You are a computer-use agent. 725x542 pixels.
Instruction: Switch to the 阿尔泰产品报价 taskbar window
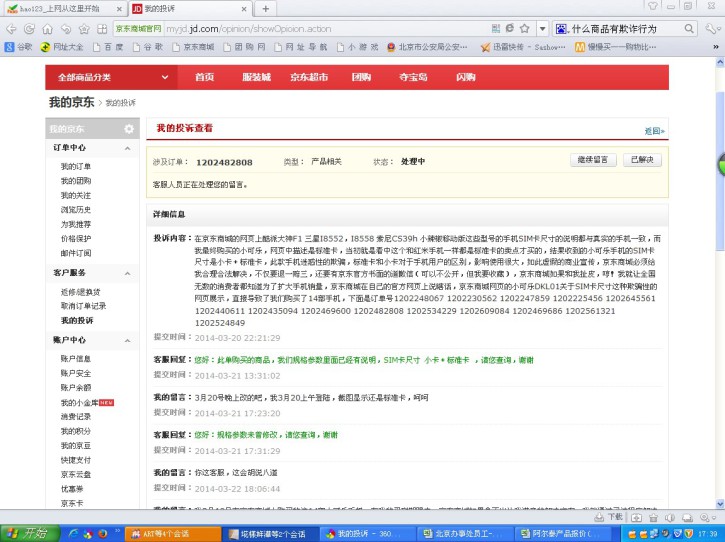pyautogui.click(x=561, y=534)
